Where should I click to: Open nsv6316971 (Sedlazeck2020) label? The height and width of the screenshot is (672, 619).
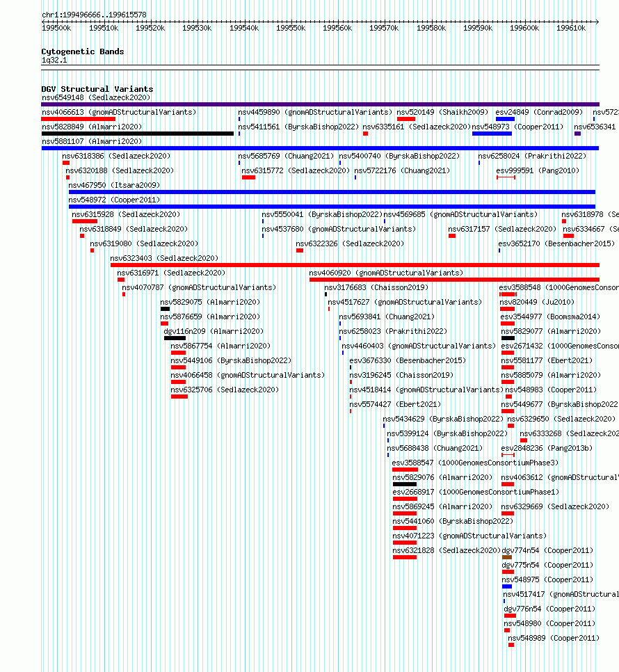point(171,273)
